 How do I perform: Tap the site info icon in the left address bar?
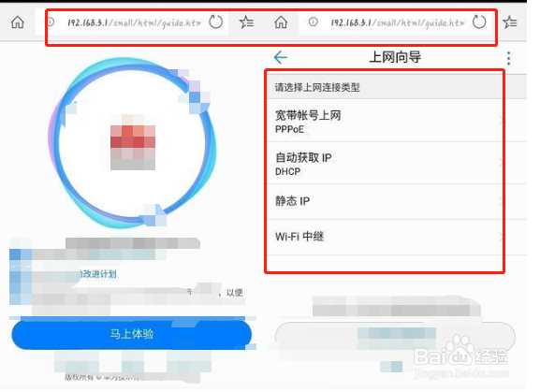coord(51,22)
